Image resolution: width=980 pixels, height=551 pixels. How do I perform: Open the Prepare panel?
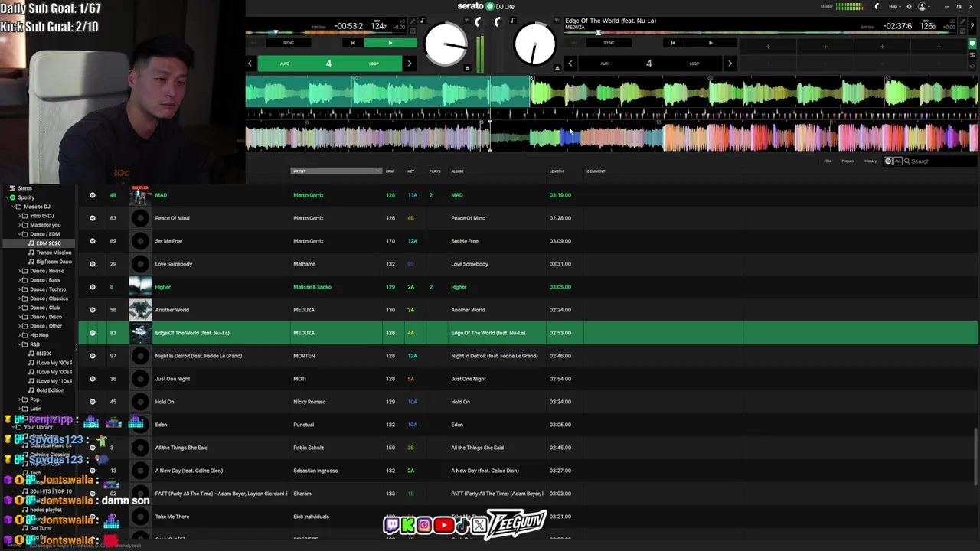coord(848,161)
